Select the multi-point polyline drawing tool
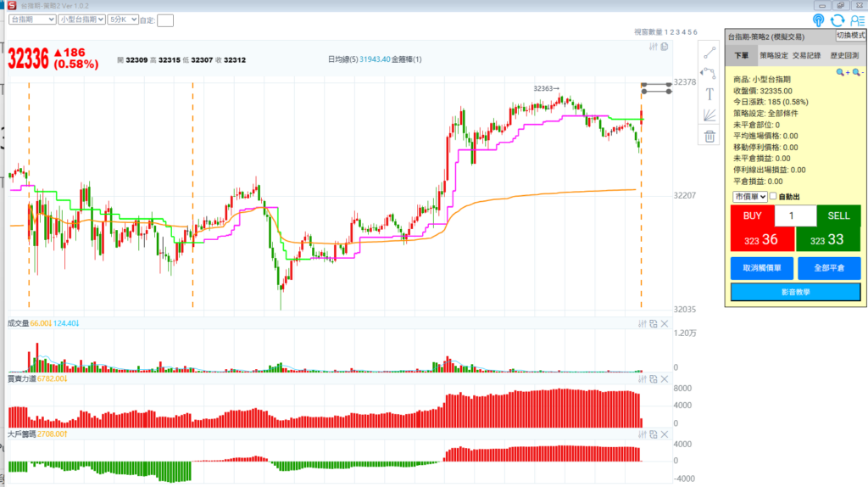Image resolution: width=868 pixels, height=487 pixels. point(709,73)
